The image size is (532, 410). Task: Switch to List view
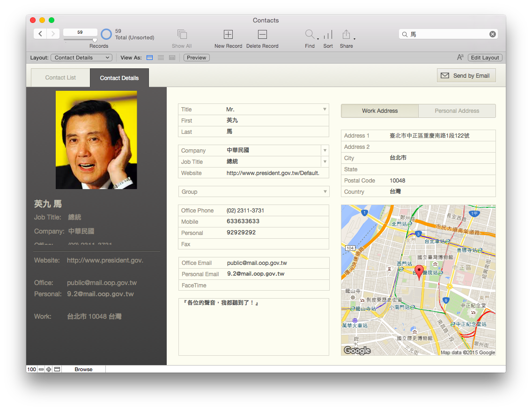161,58
